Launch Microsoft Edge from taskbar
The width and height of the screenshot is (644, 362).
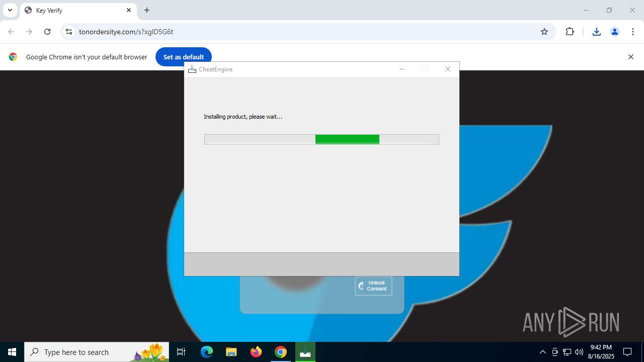coord(207,352)
